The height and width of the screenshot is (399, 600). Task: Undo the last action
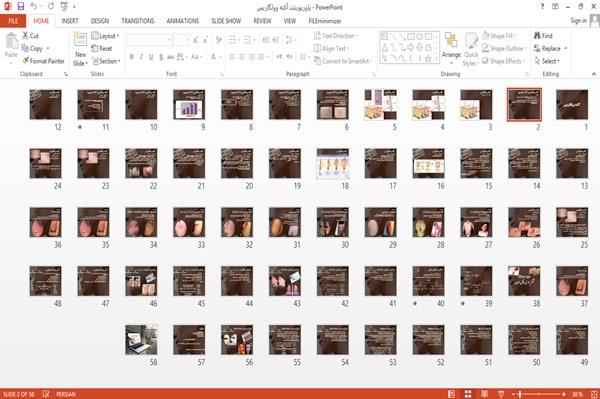point(34,7)
